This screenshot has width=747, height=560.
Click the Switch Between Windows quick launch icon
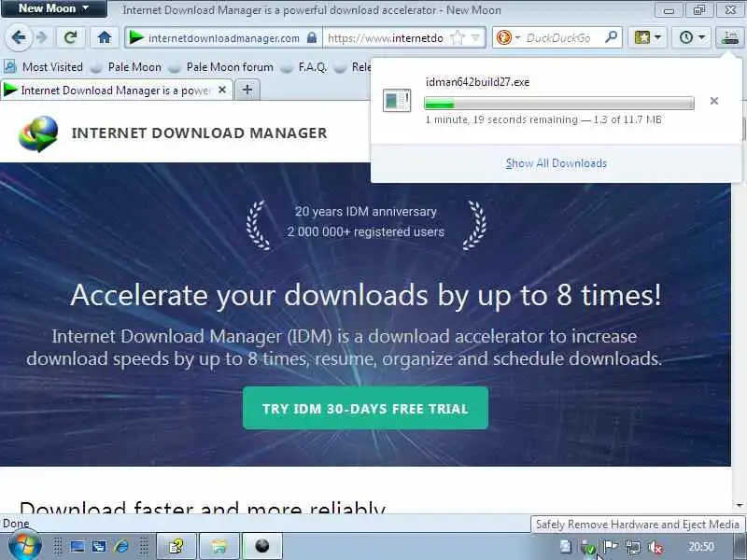pyautogui.click(x=99, y=546)
